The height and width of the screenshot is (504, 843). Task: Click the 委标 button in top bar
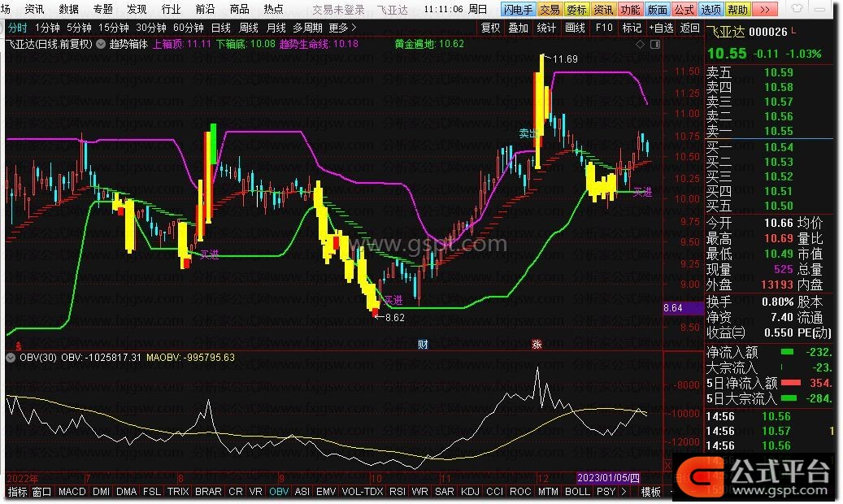point(576,10)
